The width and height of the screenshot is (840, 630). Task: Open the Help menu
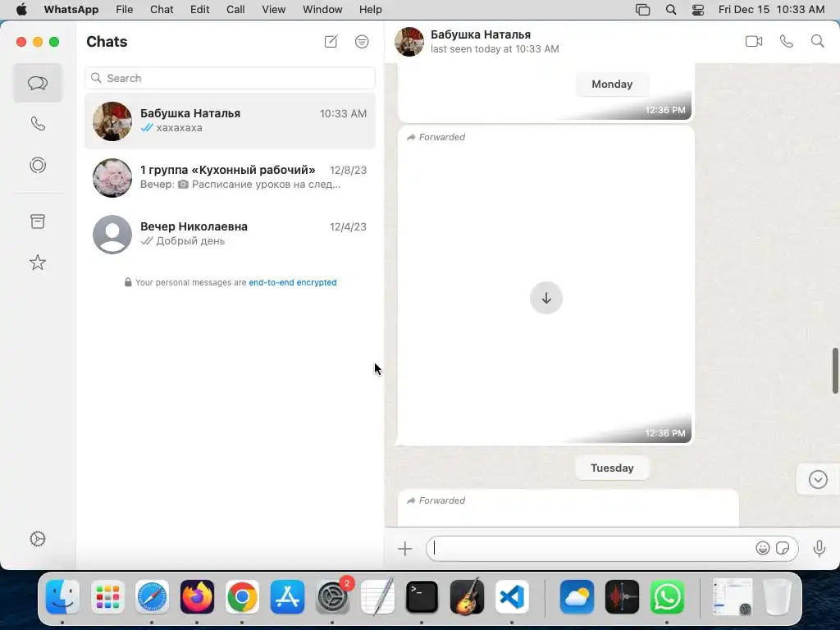(370, 10)
